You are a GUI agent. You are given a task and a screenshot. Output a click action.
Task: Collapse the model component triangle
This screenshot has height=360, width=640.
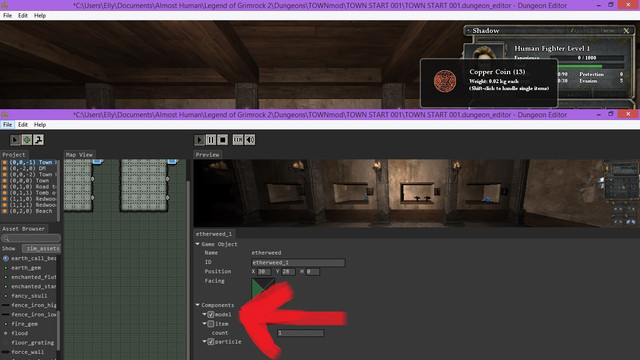click(x=204, y=314)
